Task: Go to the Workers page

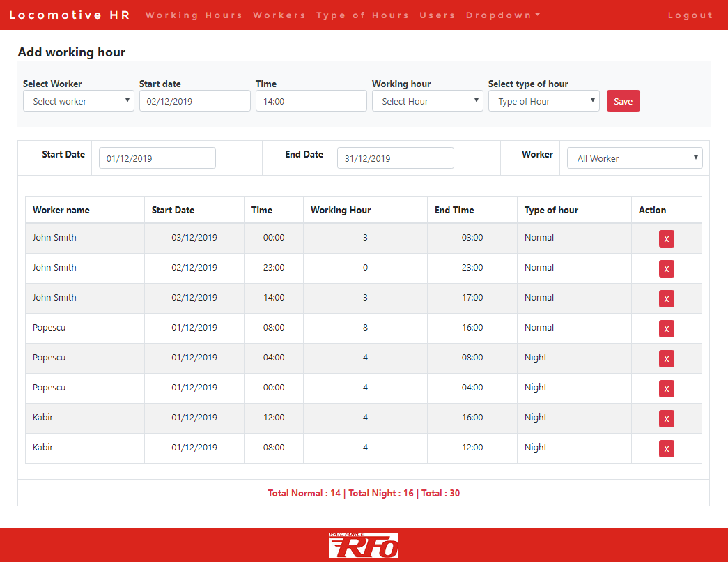Action: pos(279,15)
